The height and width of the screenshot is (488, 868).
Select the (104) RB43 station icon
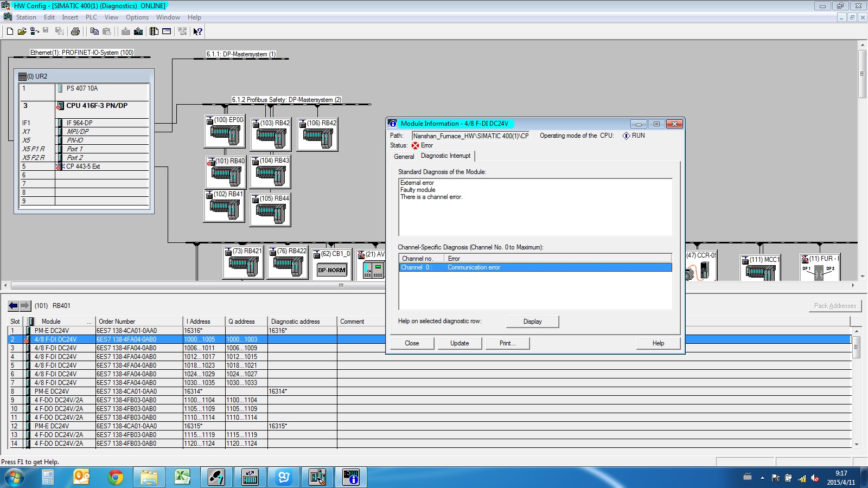coord(271,172)
